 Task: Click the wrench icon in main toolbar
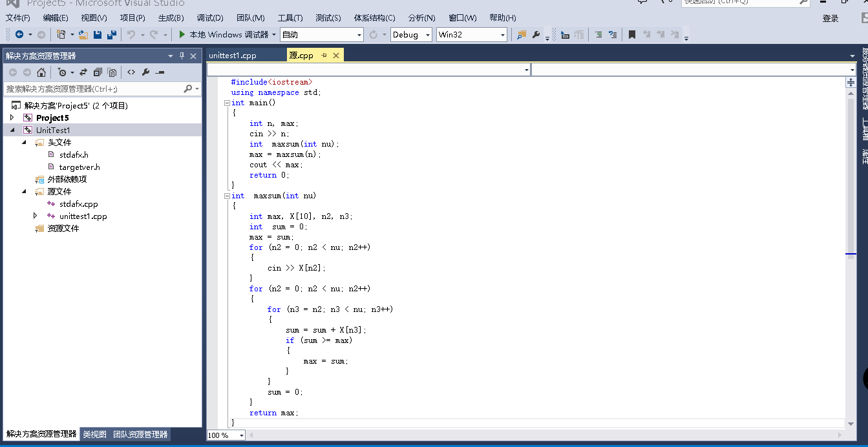coord(536,34)
